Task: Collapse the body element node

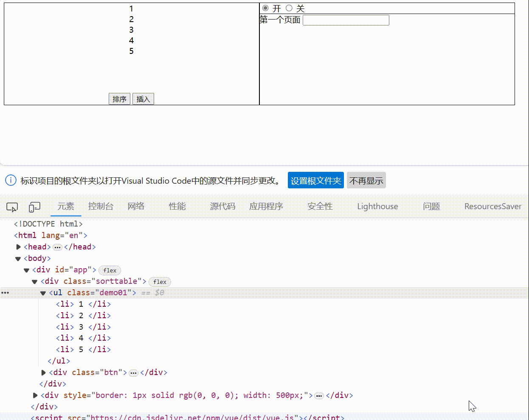Action: pos(18,258)
